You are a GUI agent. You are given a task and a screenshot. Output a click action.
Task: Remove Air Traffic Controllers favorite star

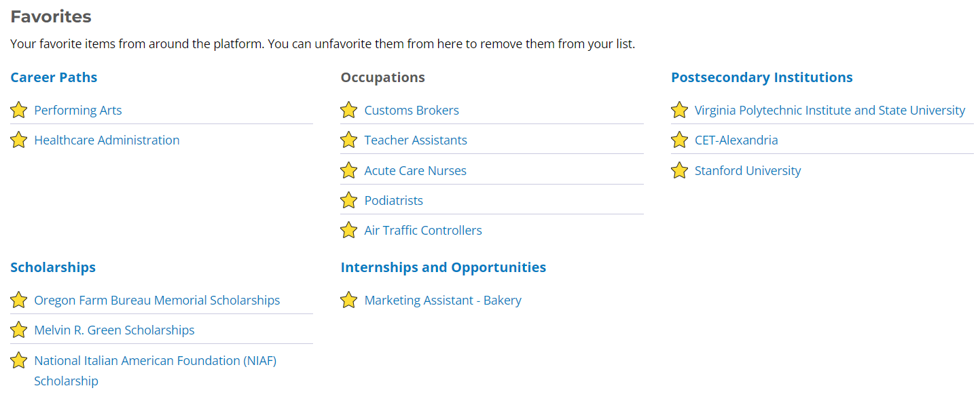click(x=348, y=230)
